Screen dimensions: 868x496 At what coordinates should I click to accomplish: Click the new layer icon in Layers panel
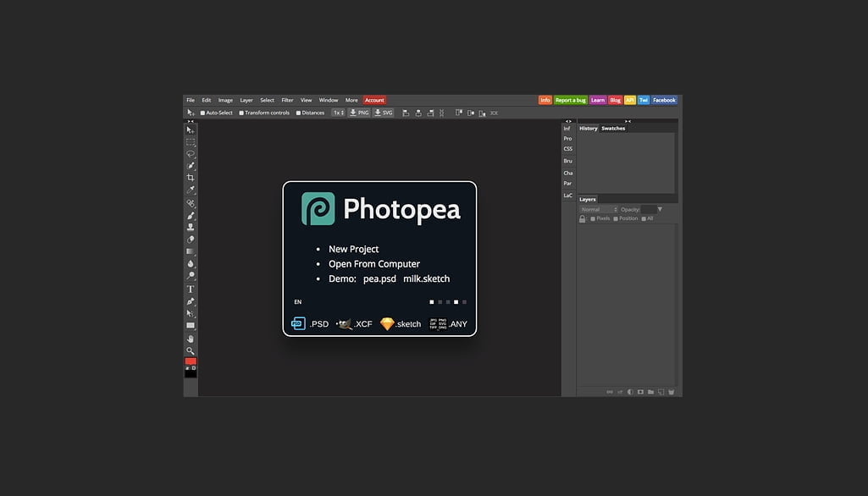point(661,392)
